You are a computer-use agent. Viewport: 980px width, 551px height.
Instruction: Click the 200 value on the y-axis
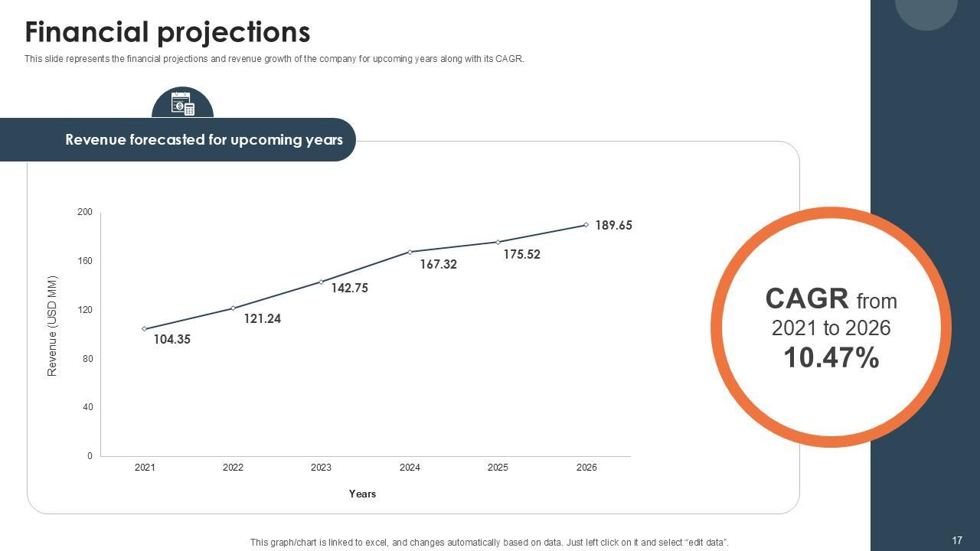pos(84,212)
